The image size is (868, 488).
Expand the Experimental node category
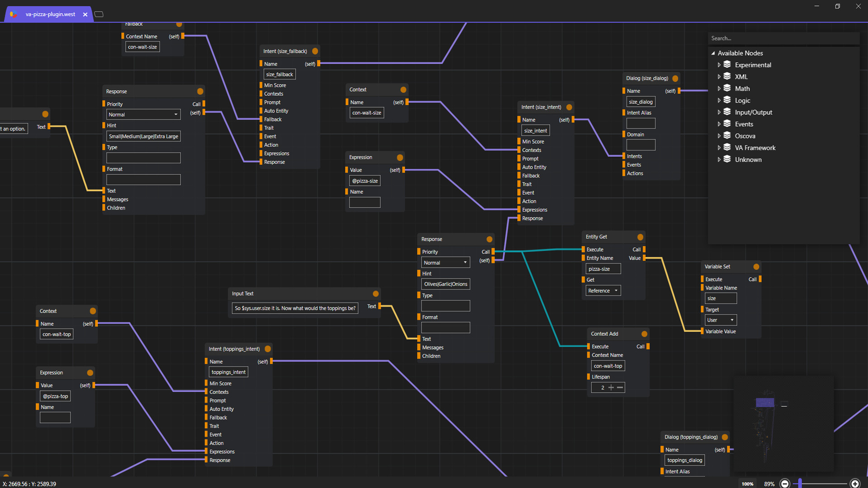719,65
